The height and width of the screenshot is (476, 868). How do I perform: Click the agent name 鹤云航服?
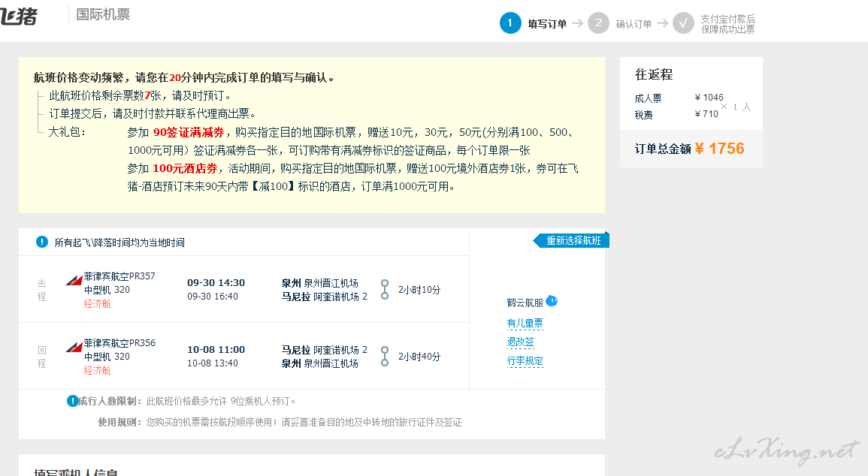(525, 303)
